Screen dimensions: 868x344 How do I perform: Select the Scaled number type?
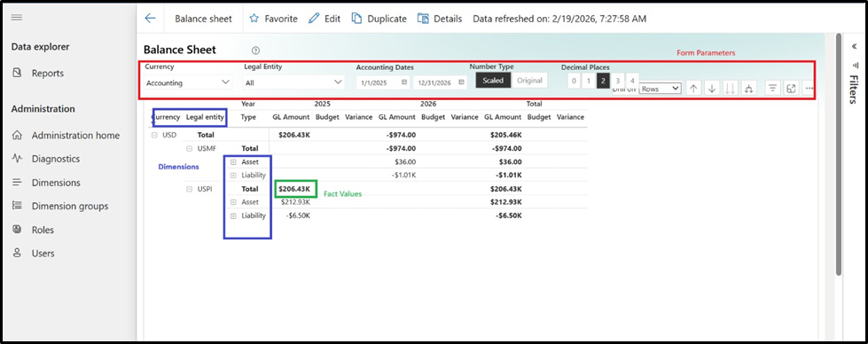point(493,81)
